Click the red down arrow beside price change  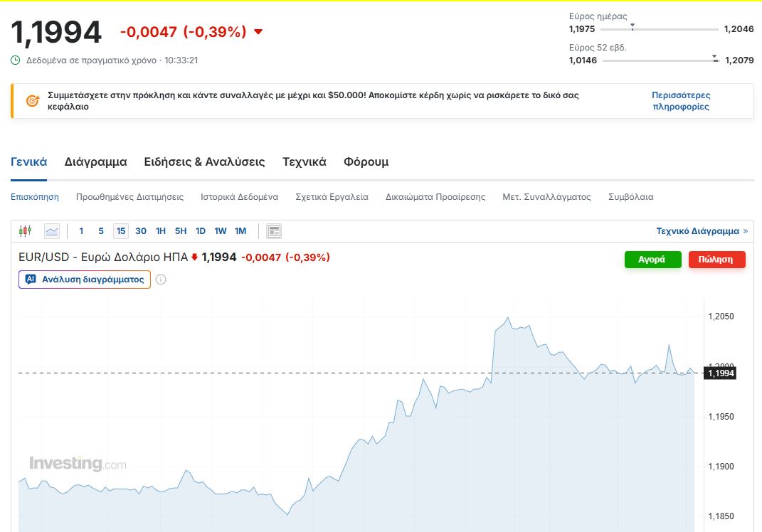258,31
